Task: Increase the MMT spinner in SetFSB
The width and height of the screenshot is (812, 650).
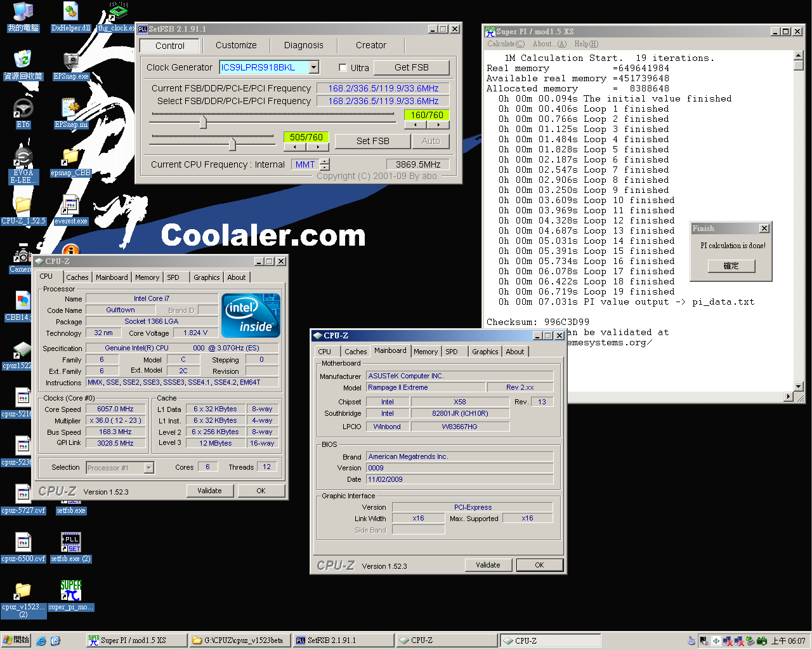Action: 325,161
